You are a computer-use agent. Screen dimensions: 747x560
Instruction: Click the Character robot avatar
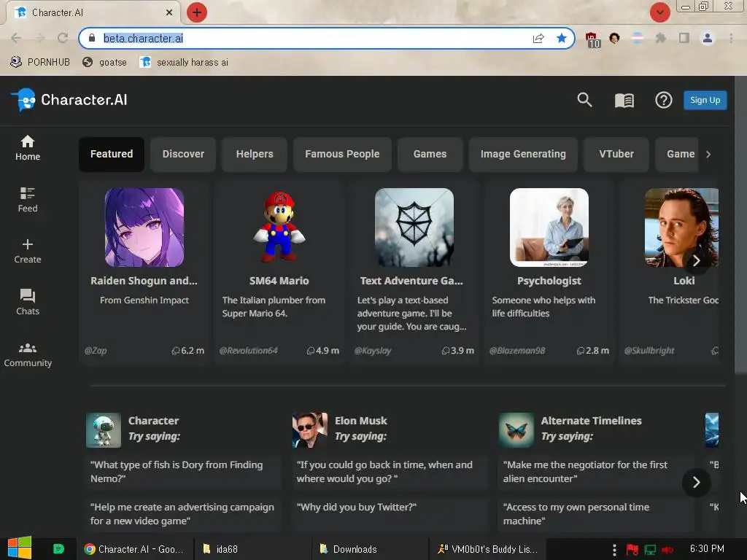tap(104, 430)
